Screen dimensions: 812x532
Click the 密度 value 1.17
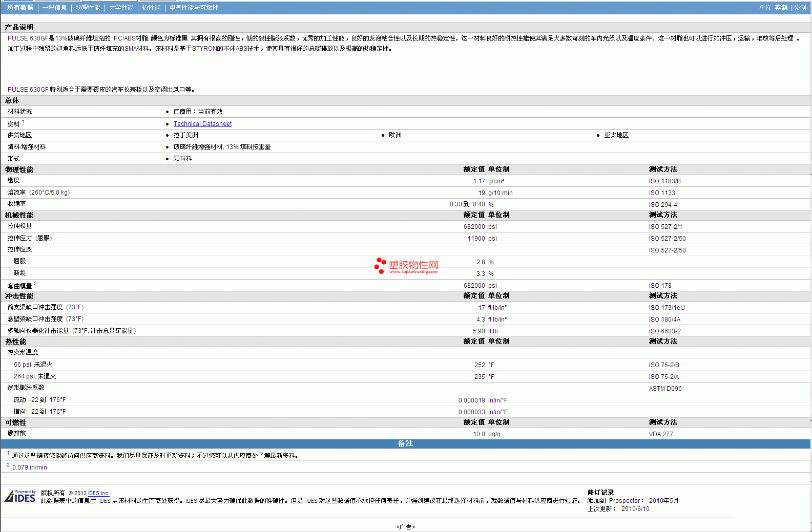point(478,181)
